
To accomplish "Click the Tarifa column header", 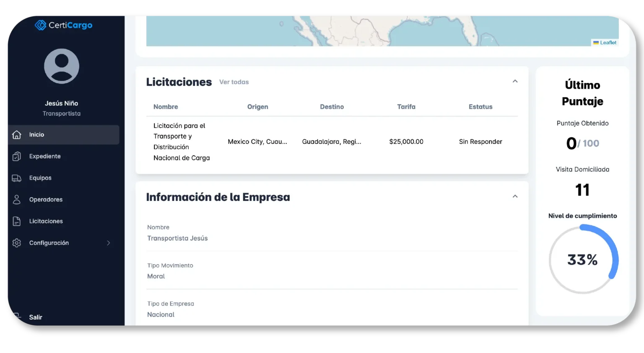I will 406,107.
